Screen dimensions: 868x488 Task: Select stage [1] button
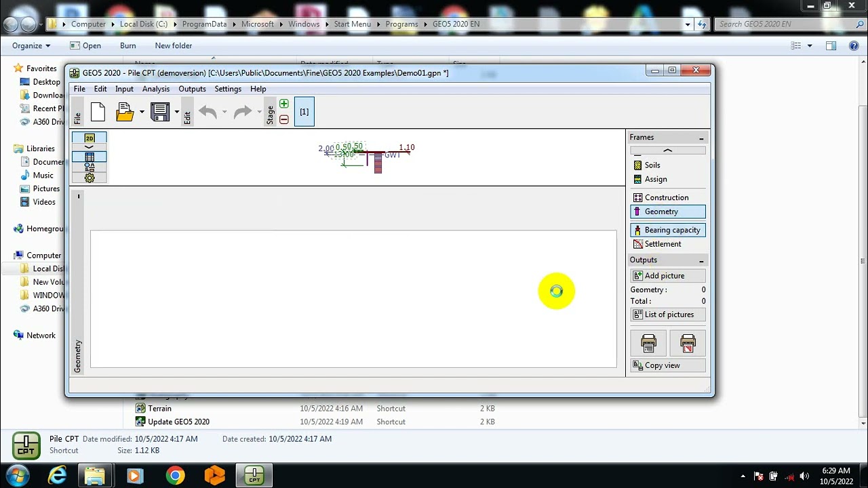point(304,112)
